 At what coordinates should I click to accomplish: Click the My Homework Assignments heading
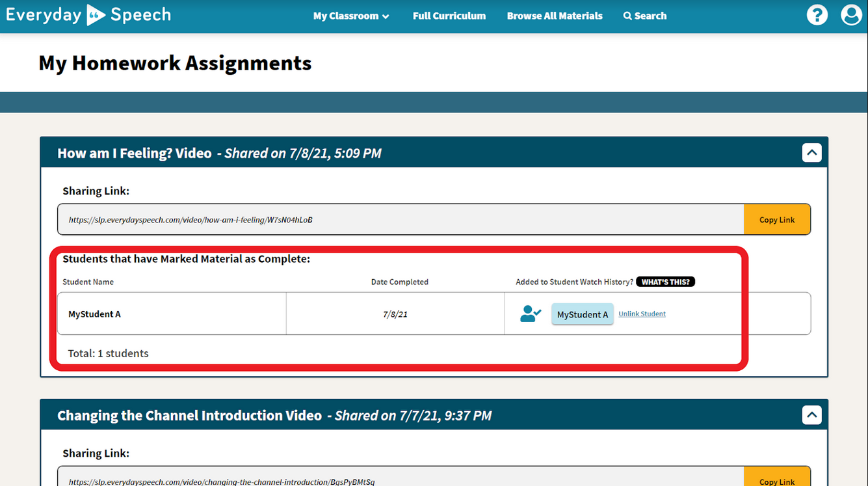click(175, 63)
